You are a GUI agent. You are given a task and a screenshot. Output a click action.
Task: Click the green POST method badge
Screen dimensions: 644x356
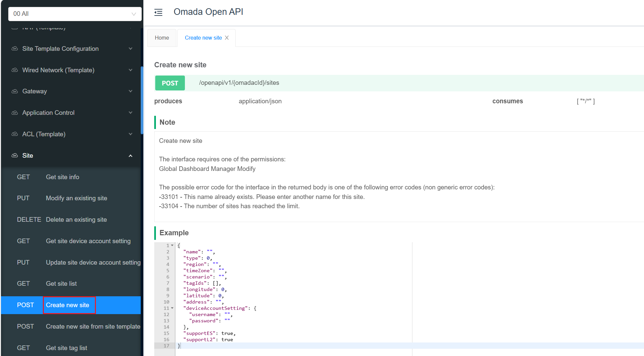coord(170,83)
